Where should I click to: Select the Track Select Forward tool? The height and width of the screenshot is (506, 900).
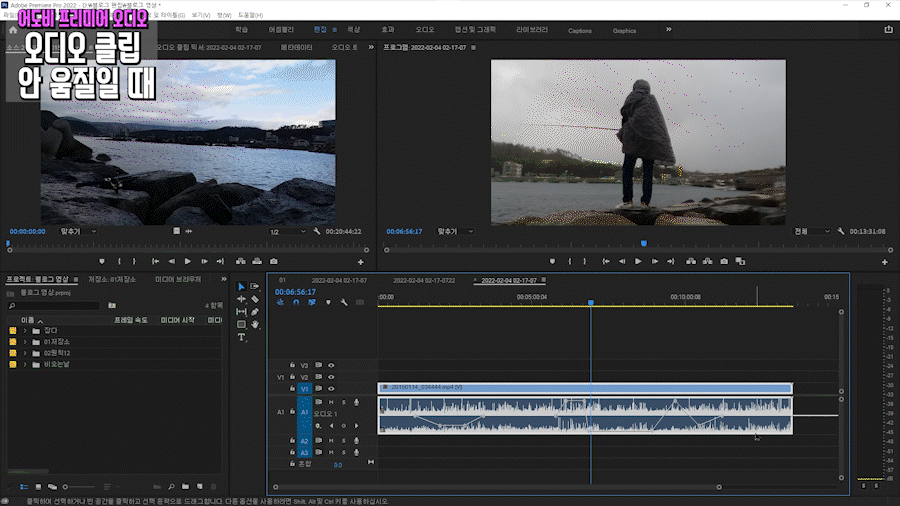pyautogui.click(x=255, y=286)
